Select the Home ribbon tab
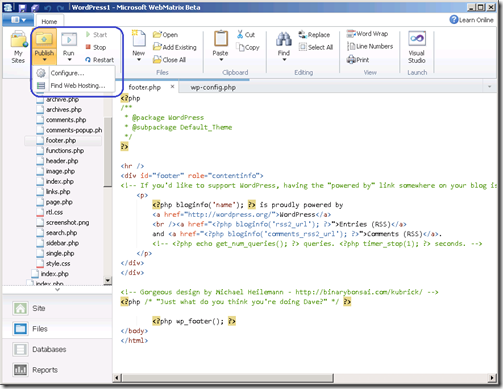 pyautogui.click(x=49, y=21)
